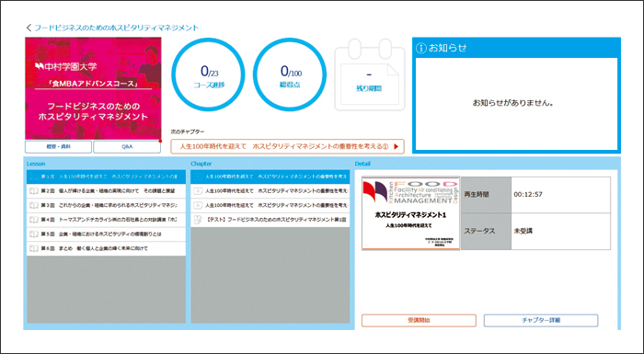Click the book icon of lesson 第2回
This screenshot has height=354, width=644.
point(34,191)
